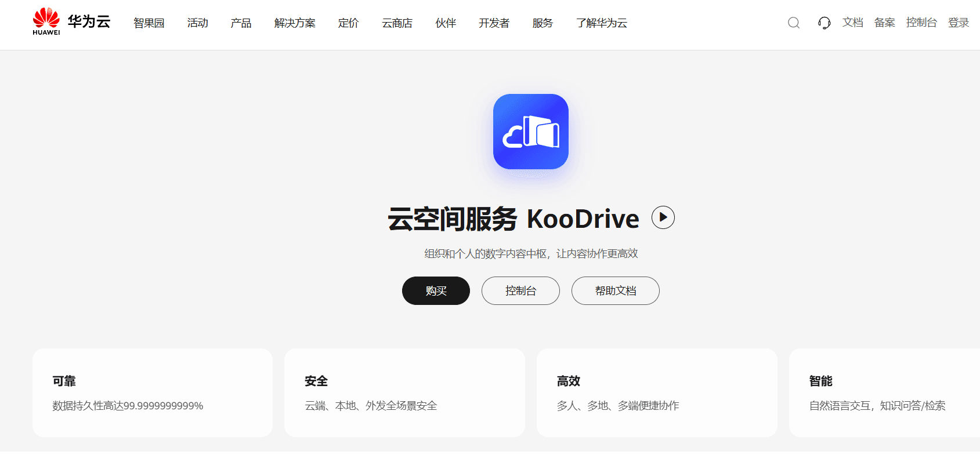980x469 pixels.
Task: Click the Huawei Cloud logo
Action: pyautogui.click(x=71, y=22)
